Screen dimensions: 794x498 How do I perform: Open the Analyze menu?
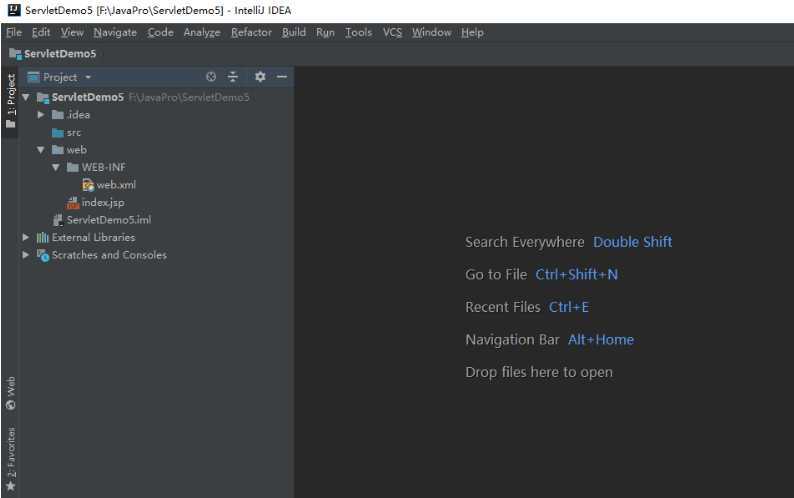pos(202,32)
